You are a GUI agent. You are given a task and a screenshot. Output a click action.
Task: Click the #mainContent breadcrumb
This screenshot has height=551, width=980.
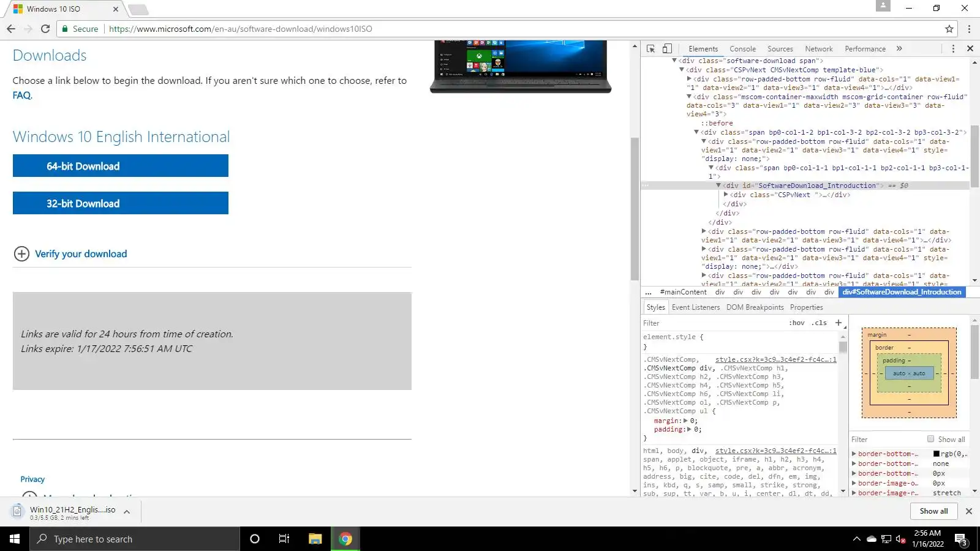click(x=684, y=292)
